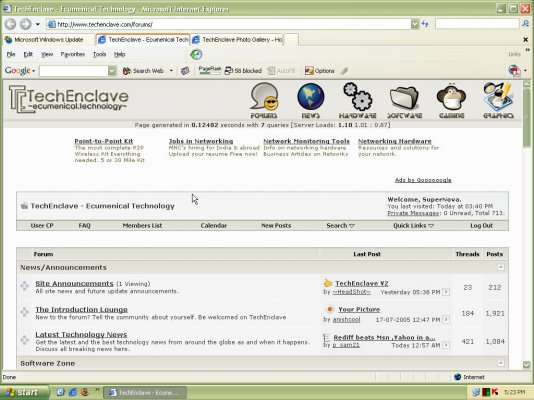This screenshot has height=400, width=534.
Task: Open the News globe icon
Action: coord(311,101)
